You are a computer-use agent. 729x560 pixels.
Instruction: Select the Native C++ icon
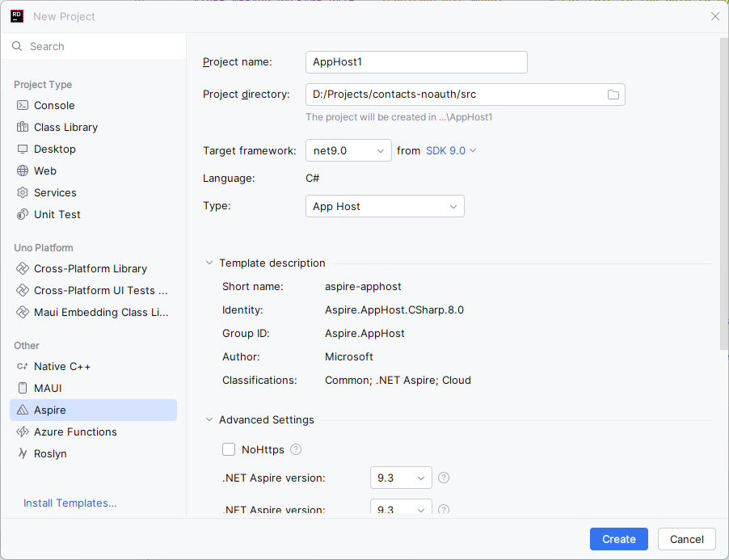(x=23, y=366)
